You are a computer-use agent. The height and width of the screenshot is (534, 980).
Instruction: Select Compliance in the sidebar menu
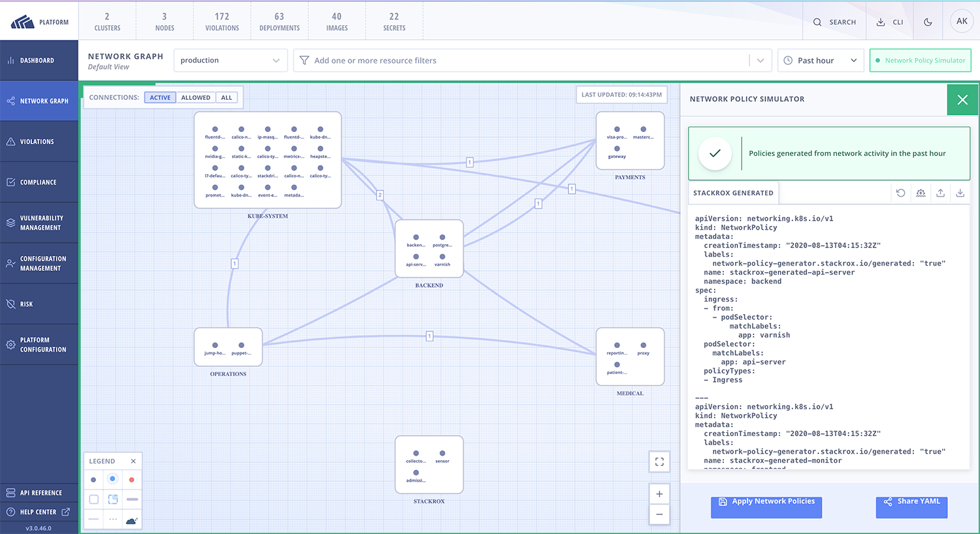tap(39, 181)
